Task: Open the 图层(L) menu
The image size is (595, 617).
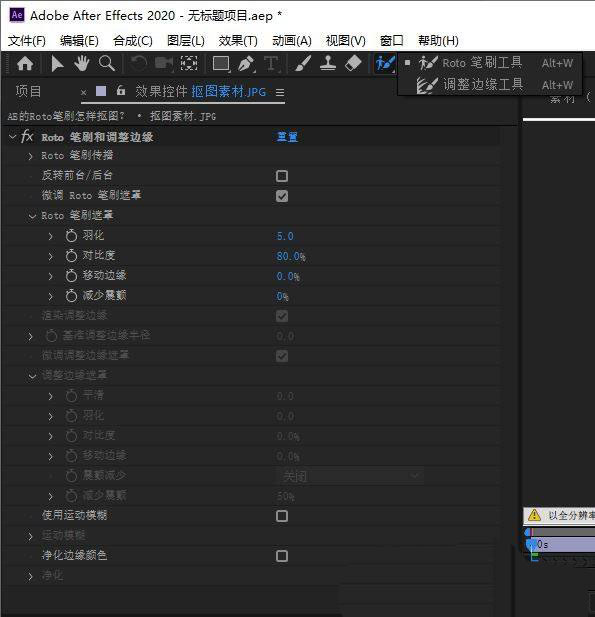Action: [x=186, y=41]
